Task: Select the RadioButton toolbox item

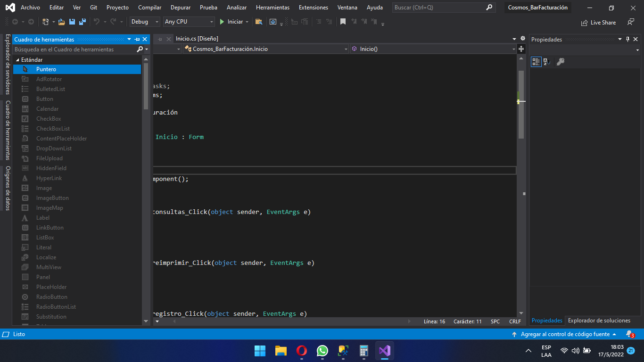Action: point(77,297)
